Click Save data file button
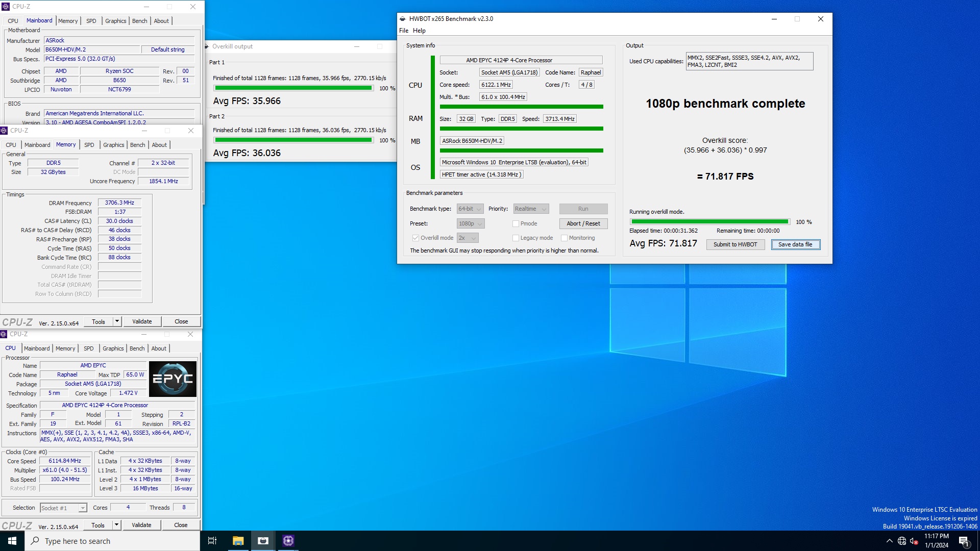The image size is (980, 551). pos(795,244)
